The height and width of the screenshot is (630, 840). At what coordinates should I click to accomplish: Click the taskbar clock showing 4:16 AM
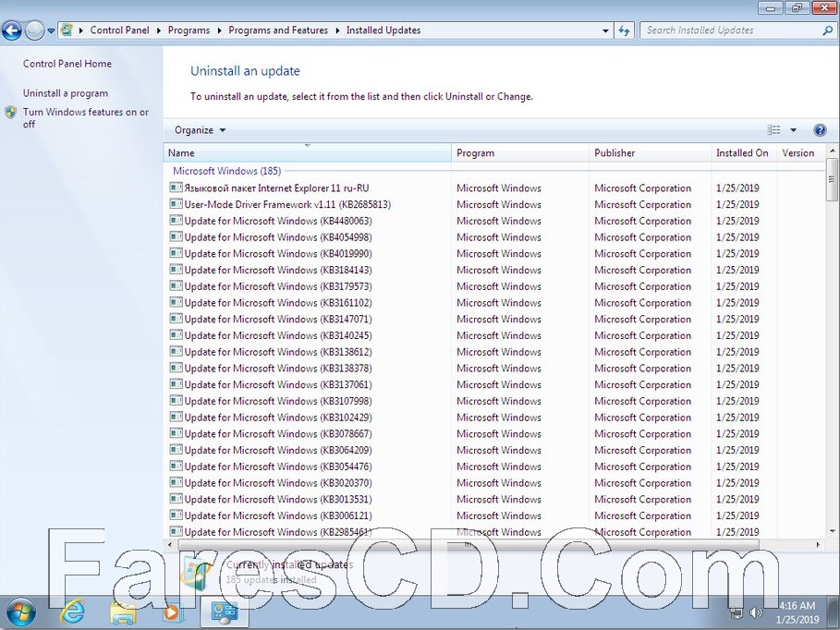coord(797,612)
